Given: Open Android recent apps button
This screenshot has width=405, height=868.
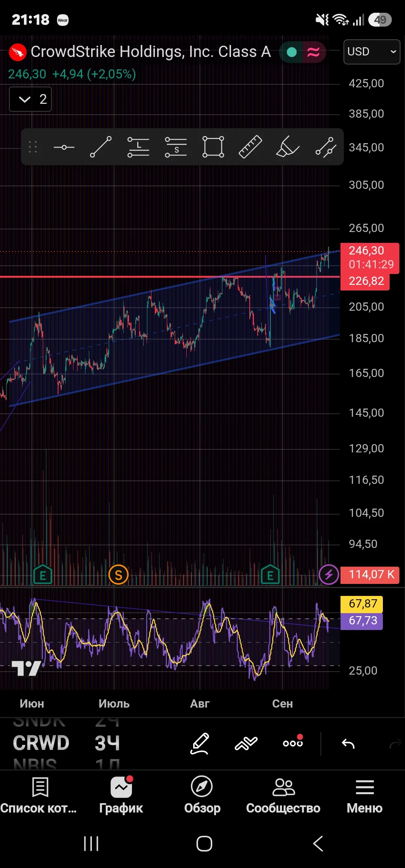Looking at the screenshot, I should click(x=91, y=844).
